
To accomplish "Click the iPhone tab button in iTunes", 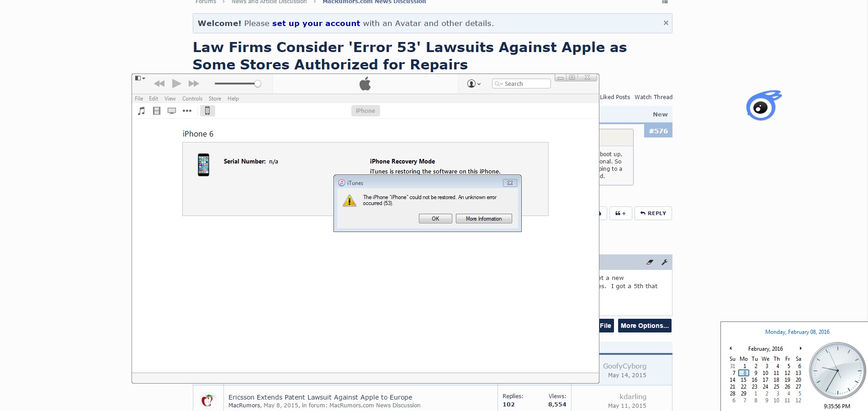I will point(365,111).
